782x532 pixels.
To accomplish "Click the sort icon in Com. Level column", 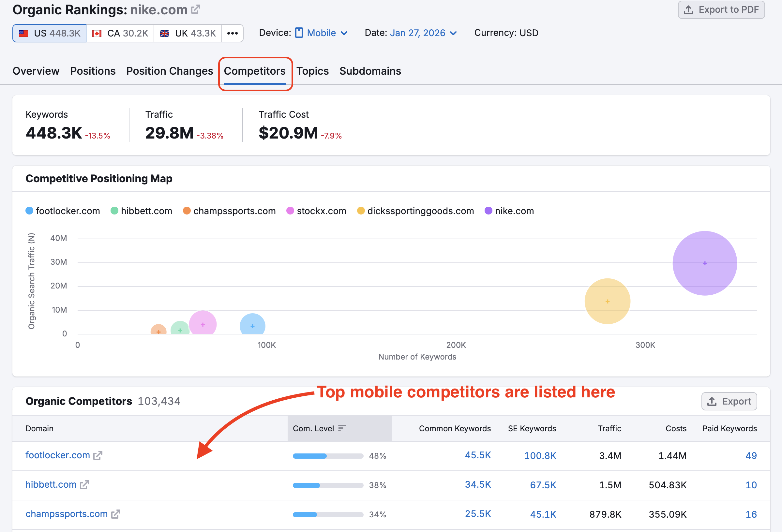I will pos(341,428).
